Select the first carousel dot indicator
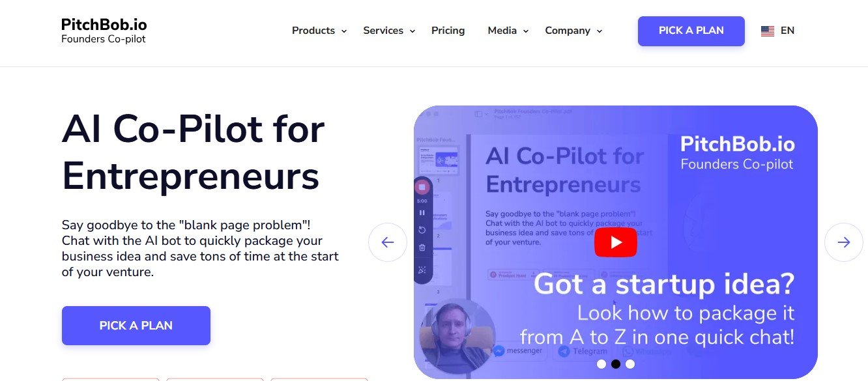 [x=601, y=364]
